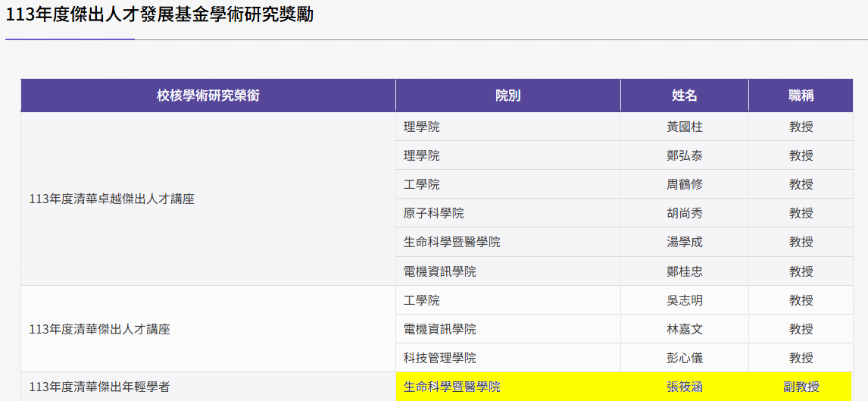Click the 科技管理學院 college cell

point(440,358)
